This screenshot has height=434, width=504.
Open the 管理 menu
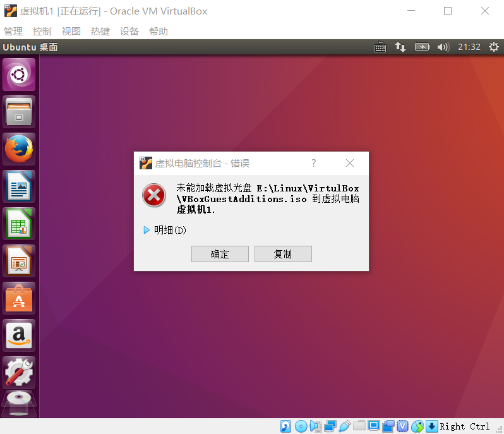[13, 31]
